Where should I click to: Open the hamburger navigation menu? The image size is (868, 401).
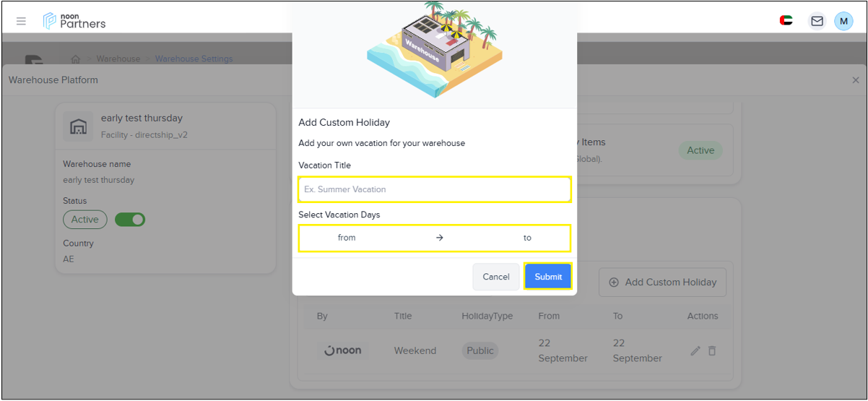21,21
